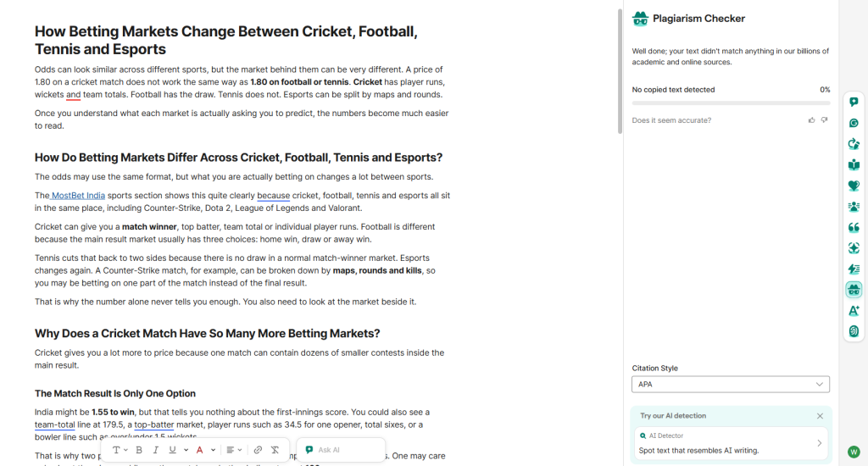Click the document vertical scrollbar
Screen dimensions: 868x466
pos(620,71)
